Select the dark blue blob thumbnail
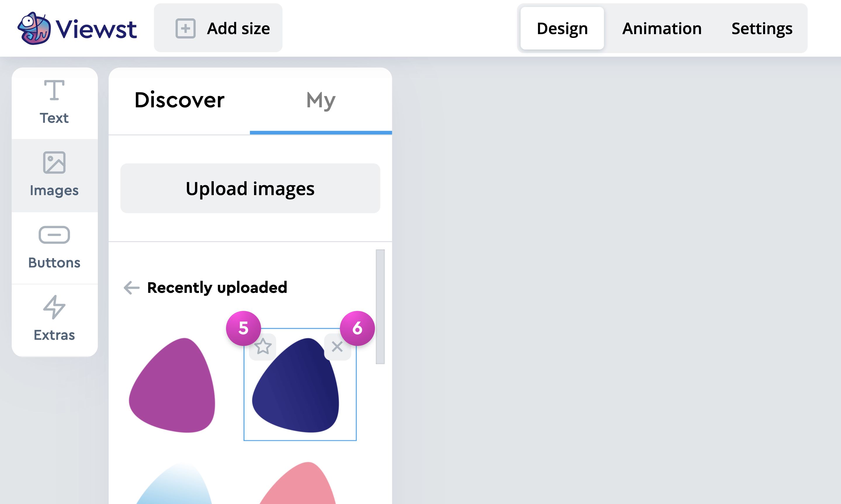The height and width of the screenshot is (504, 841). 296,391
